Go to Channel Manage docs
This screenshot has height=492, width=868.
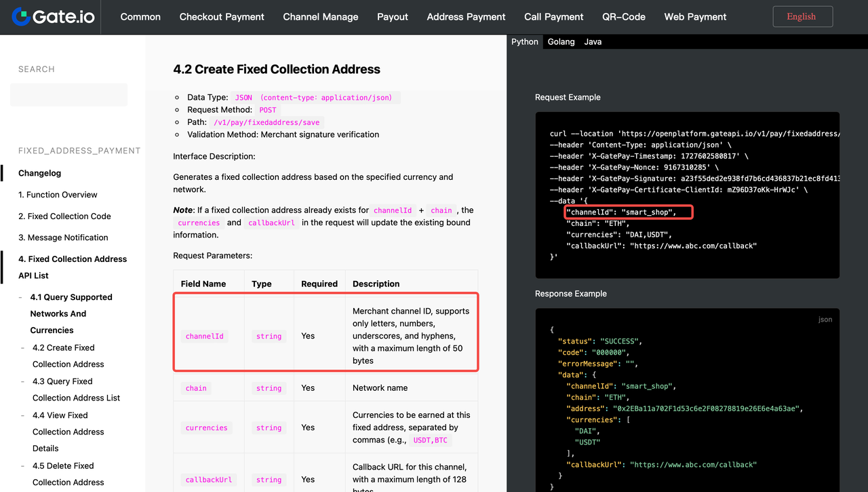click(x=320, y=17)
